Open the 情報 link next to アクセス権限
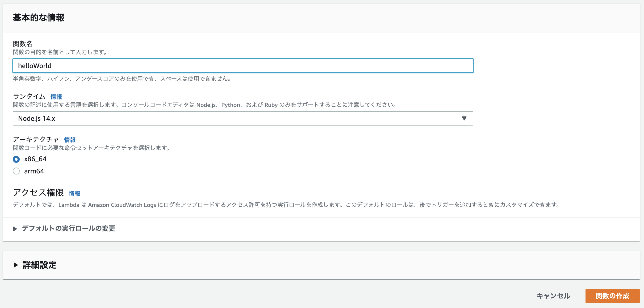Image resolution: width=644 pixels, height=308 pixels. click(74, 194)
